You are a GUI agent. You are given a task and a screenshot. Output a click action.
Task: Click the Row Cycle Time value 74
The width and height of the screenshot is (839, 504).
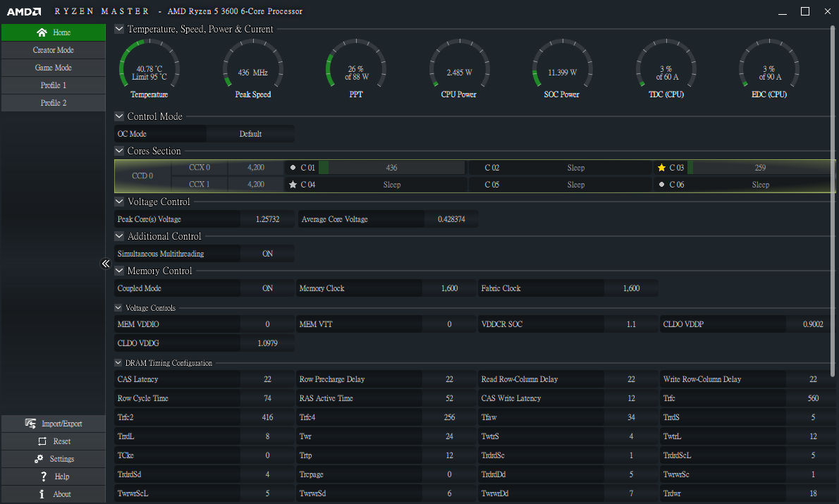pos(267,398)
